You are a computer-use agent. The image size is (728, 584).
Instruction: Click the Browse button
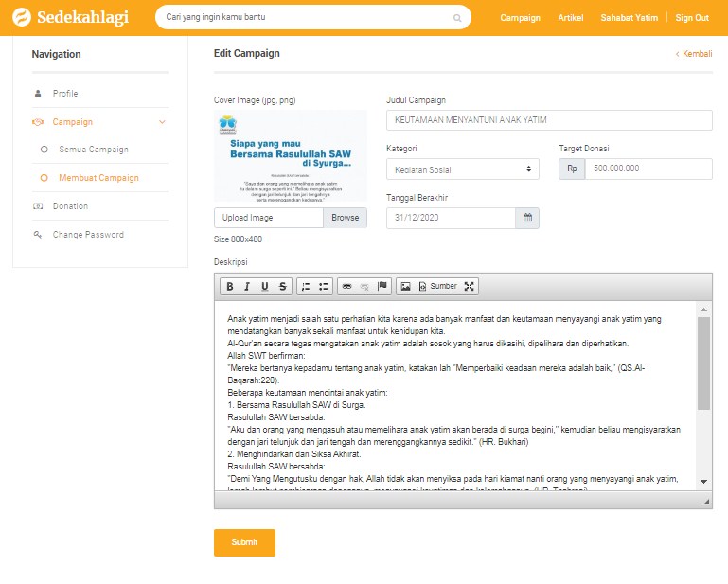click(x=345, y=218)
